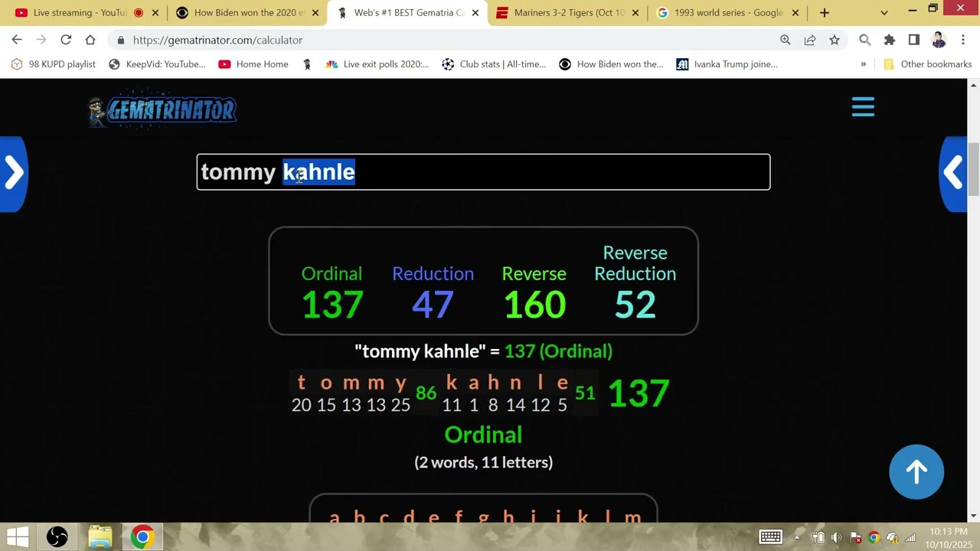Expand the right blue side panel arrow

point(953,174)
